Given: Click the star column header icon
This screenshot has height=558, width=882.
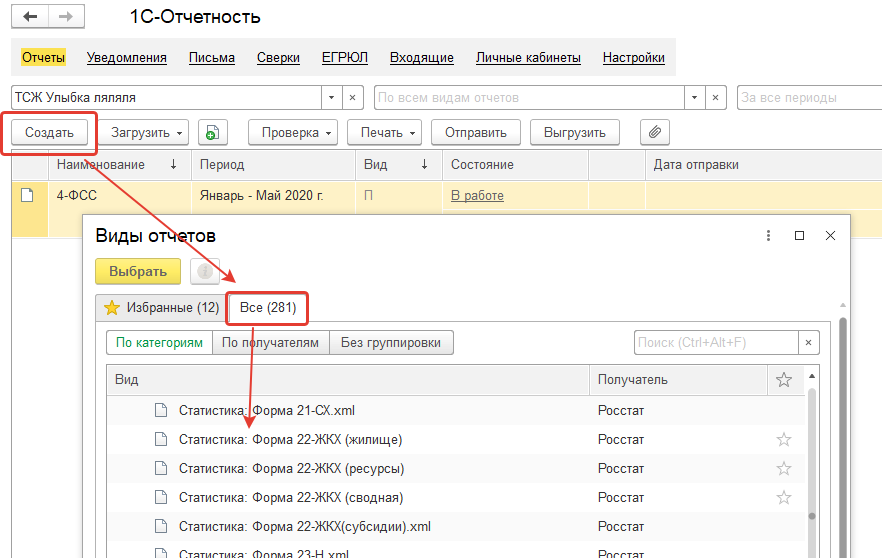Looking at the screenshot, I should (784, 380).
